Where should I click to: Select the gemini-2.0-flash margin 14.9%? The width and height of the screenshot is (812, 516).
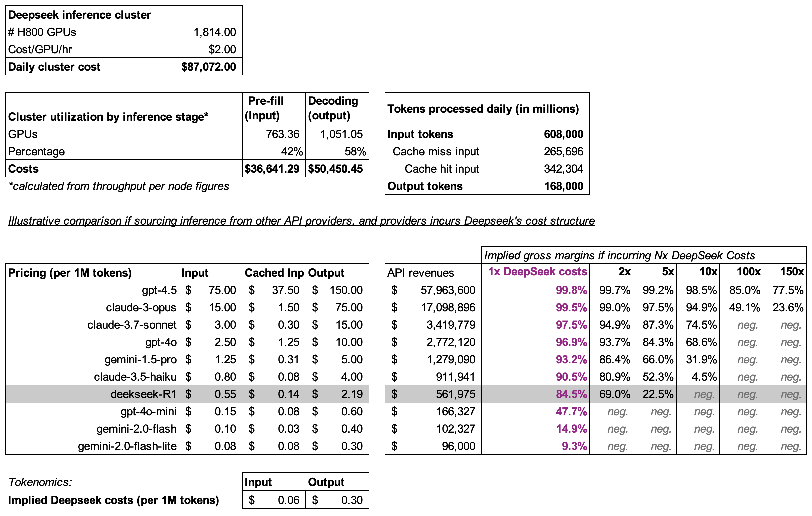pos(571,429)
